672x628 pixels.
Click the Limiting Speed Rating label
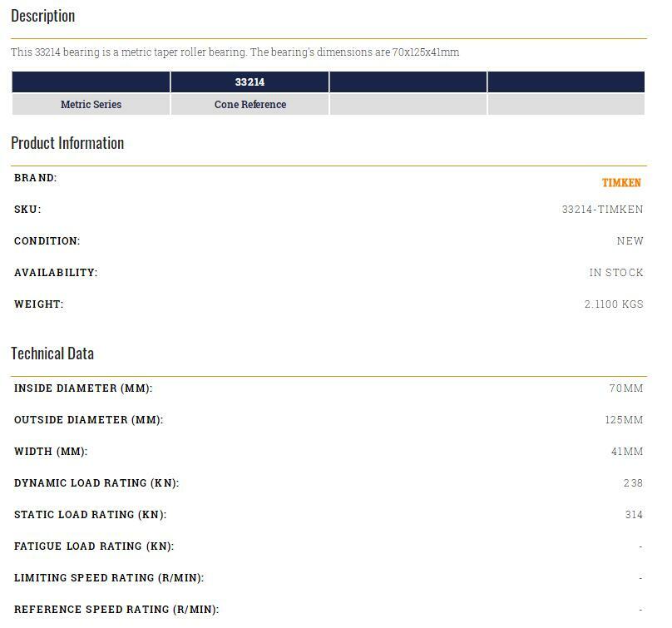[x=109, y=578]
